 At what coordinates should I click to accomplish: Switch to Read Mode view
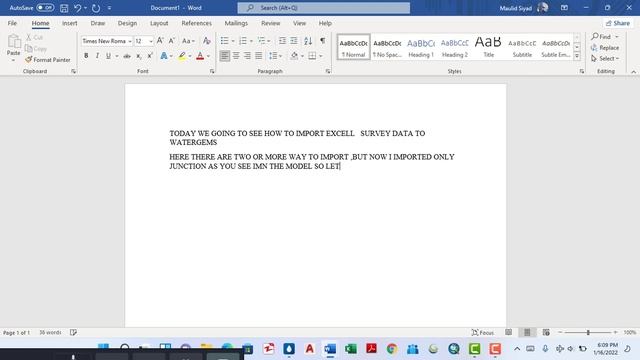(509, 333)
